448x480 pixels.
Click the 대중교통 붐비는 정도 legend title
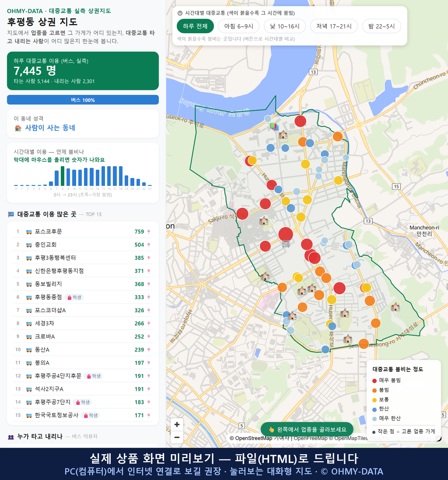point(398,369)
